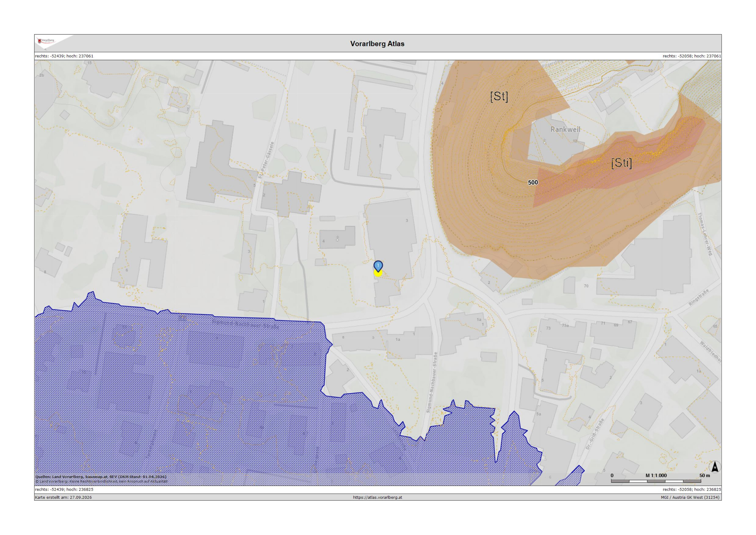Click MGI / Austria GK West (31254) text

point(690,497)
